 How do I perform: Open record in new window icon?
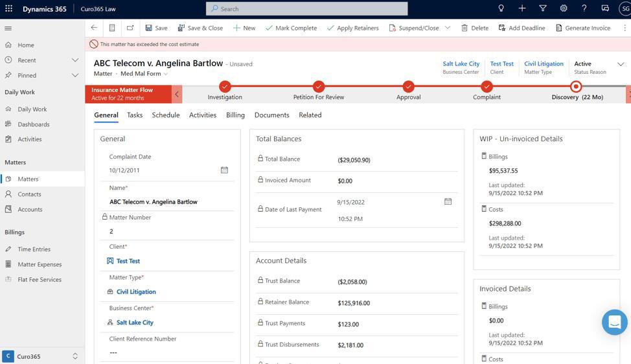(130, 28)
